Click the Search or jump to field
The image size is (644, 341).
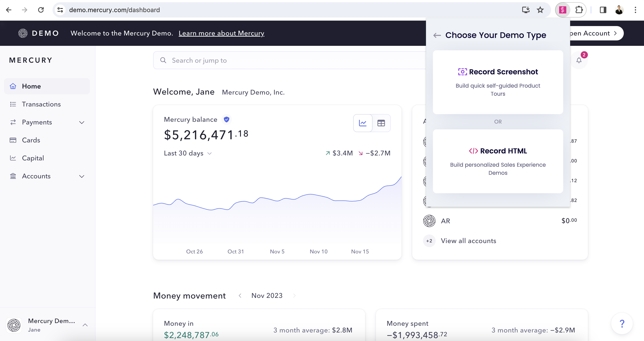pos(290,60)
